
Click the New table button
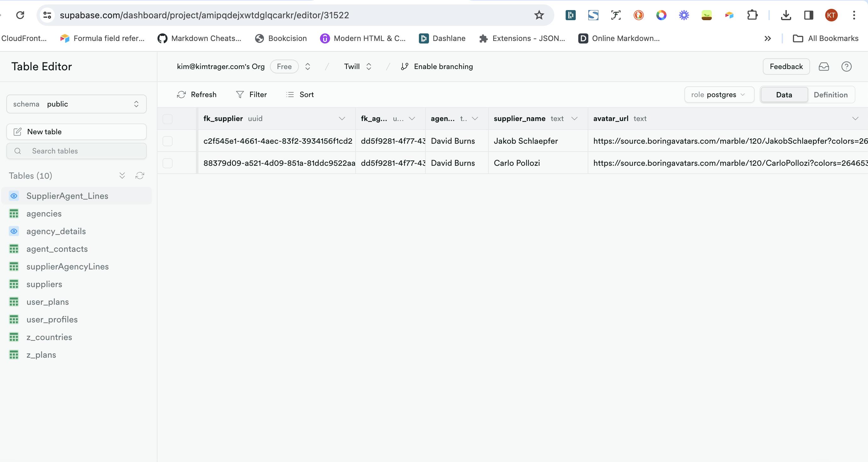point(77,132)
